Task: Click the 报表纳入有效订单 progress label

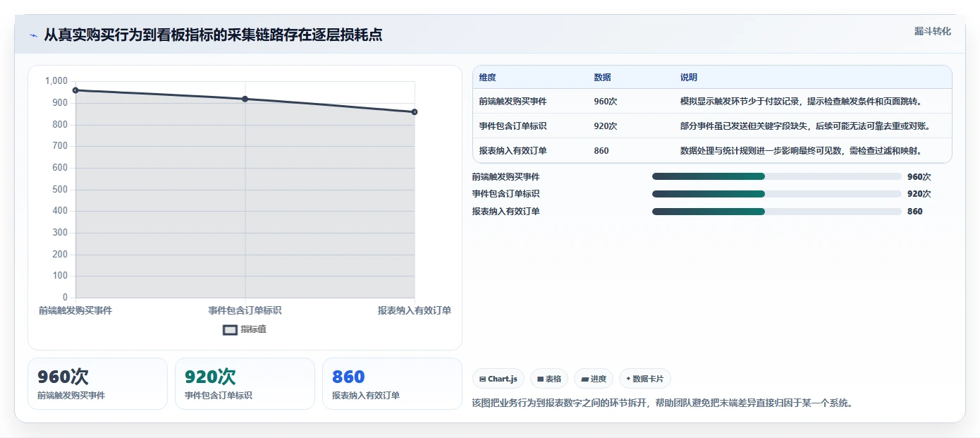Action: point(506,212)
